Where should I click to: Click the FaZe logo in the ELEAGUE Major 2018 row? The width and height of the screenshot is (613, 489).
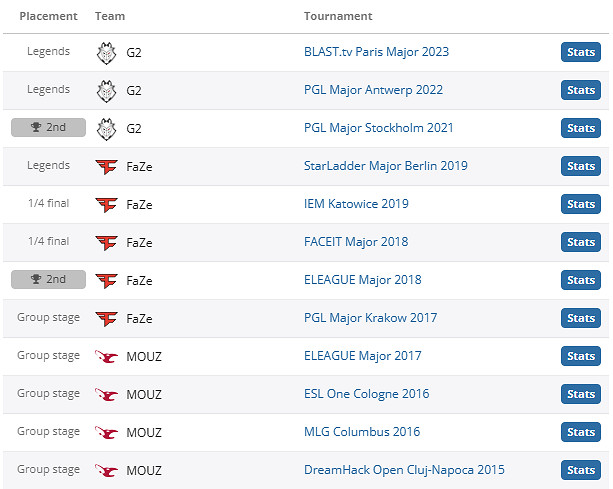(106, 280)
